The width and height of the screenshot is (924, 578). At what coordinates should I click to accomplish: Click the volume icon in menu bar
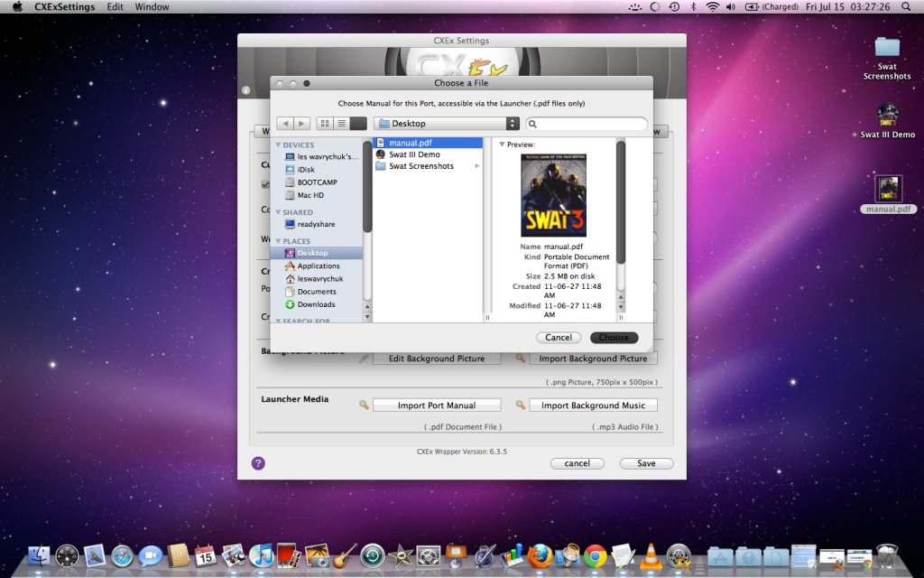click(731, 7)
